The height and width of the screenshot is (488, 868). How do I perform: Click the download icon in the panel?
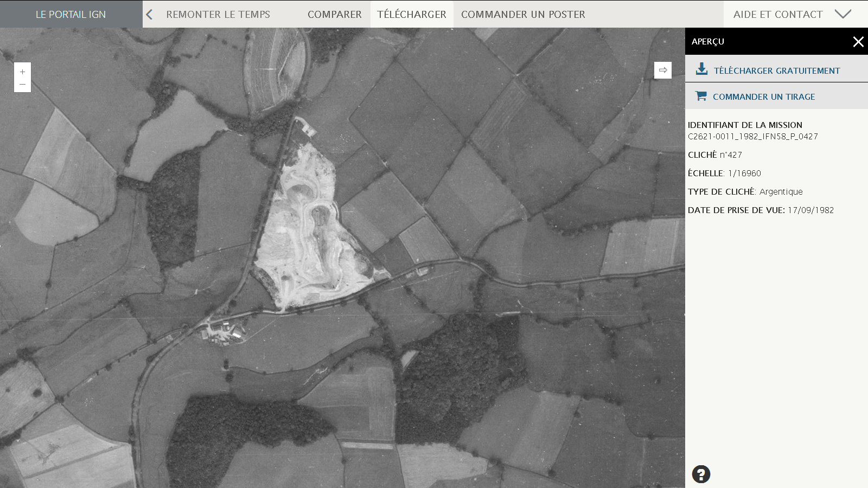pos(701,69)
